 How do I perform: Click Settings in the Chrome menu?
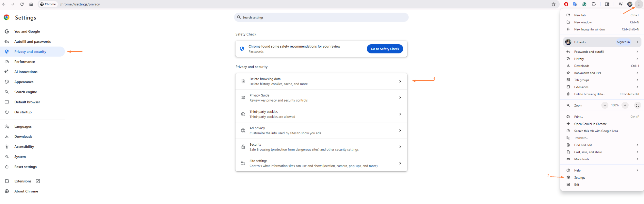579,178
